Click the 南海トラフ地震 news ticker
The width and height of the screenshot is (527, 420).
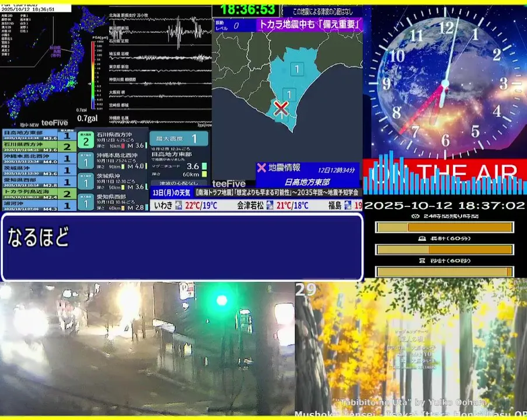[x=278, y=193]
